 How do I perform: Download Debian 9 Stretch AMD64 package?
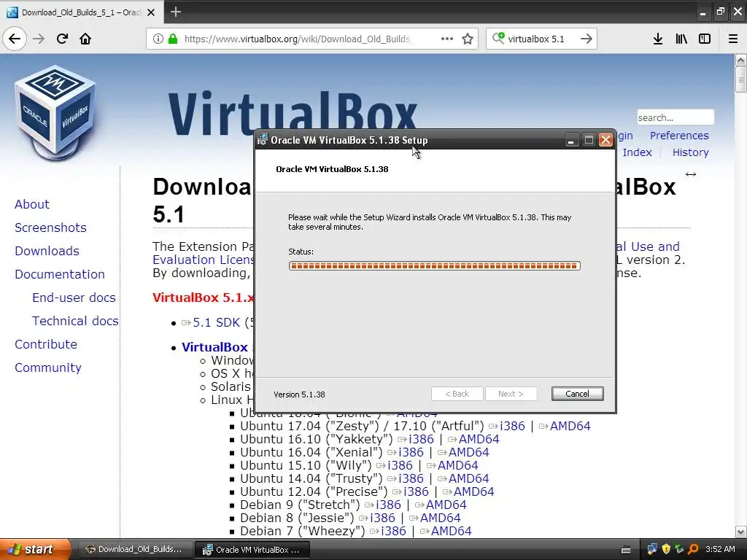click(x=441, y=505)
